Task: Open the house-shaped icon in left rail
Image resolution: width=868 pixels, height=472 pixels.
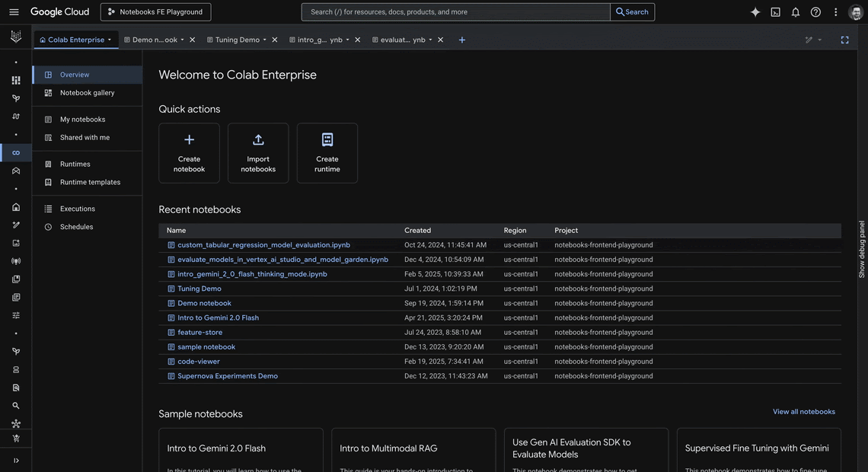Action: click(16, 207)
